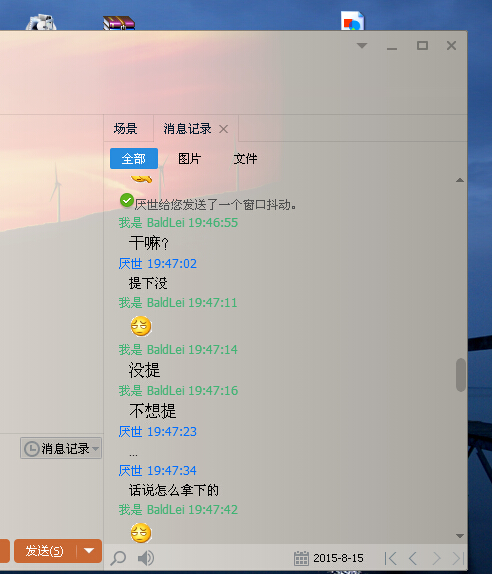Screen dimensions: 492x574
Task: Close the 消息记录 tab
Action: (x=223, y=129)
